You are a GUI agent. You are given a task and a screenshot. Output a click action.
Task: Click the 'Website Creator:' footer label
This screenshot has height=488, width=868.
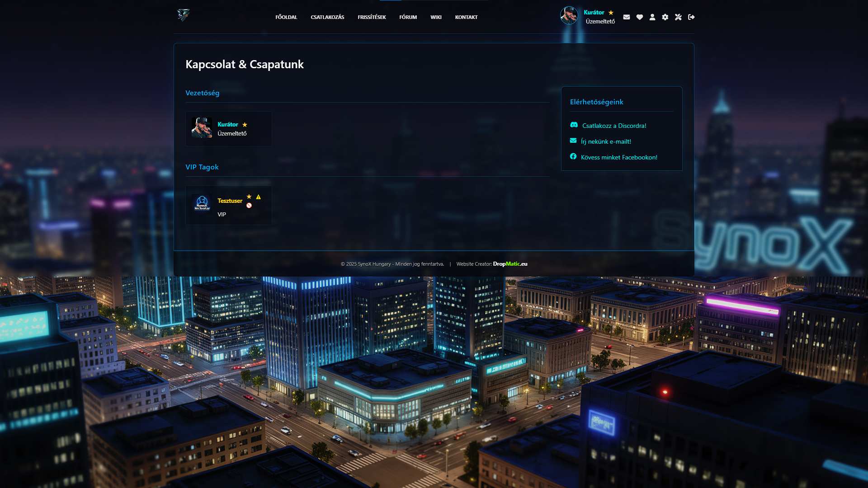pyautogui.click(x=474, y=264)
